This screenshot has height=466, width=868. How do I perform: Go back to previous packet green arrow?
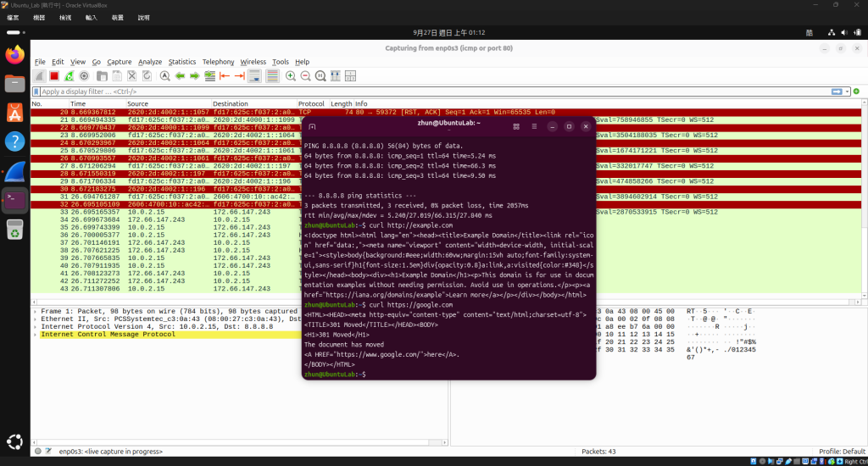[x=180, y=76]
